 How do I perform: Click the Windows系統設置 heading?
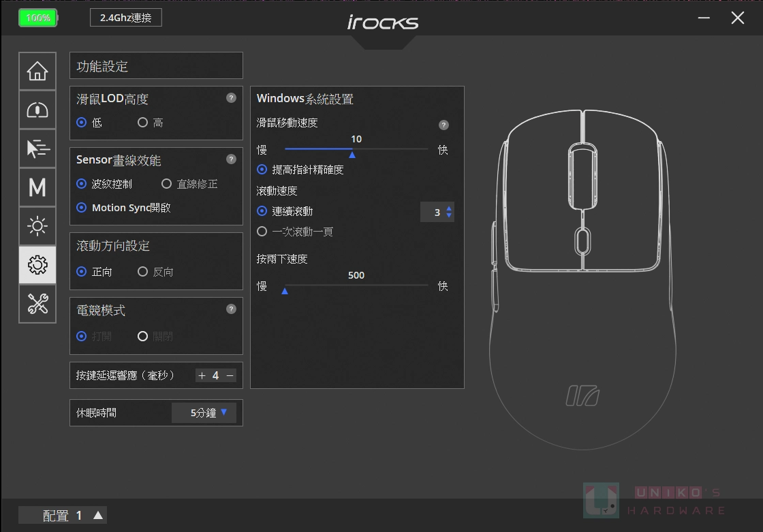pos(305,99)
